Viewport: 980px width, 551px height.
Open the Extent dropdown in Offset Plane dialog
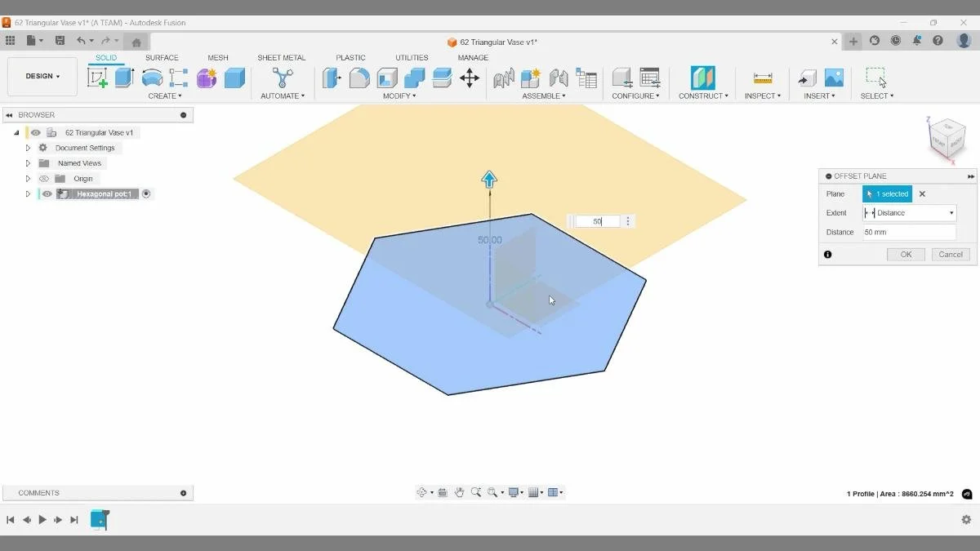coord(952,212)
